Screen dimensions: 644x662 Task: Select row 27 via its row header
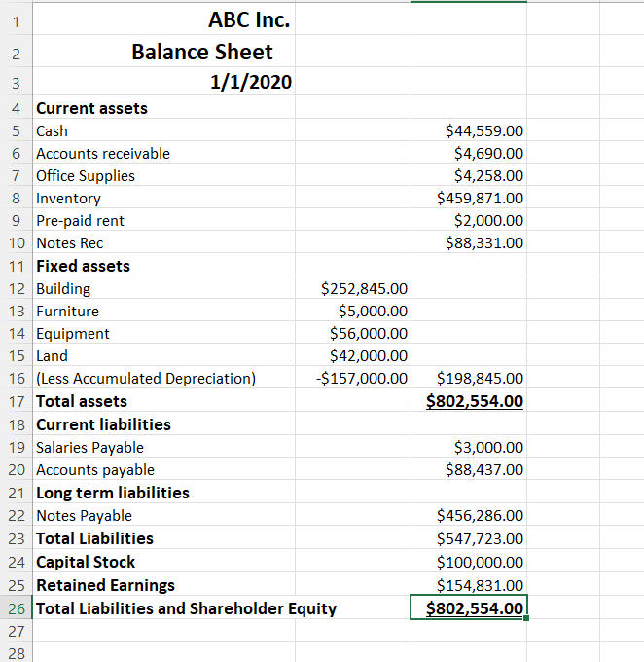pos(17,631)
